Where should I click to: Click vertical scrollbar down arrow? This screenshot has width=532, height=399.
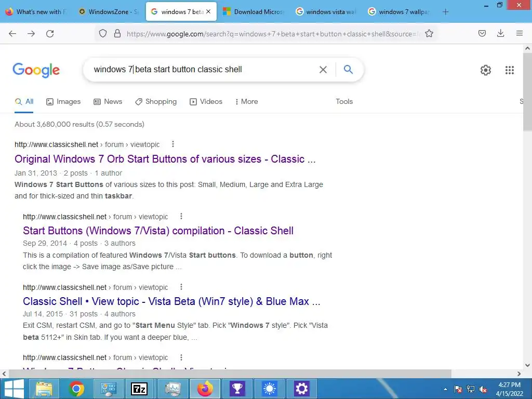(527, 365)
